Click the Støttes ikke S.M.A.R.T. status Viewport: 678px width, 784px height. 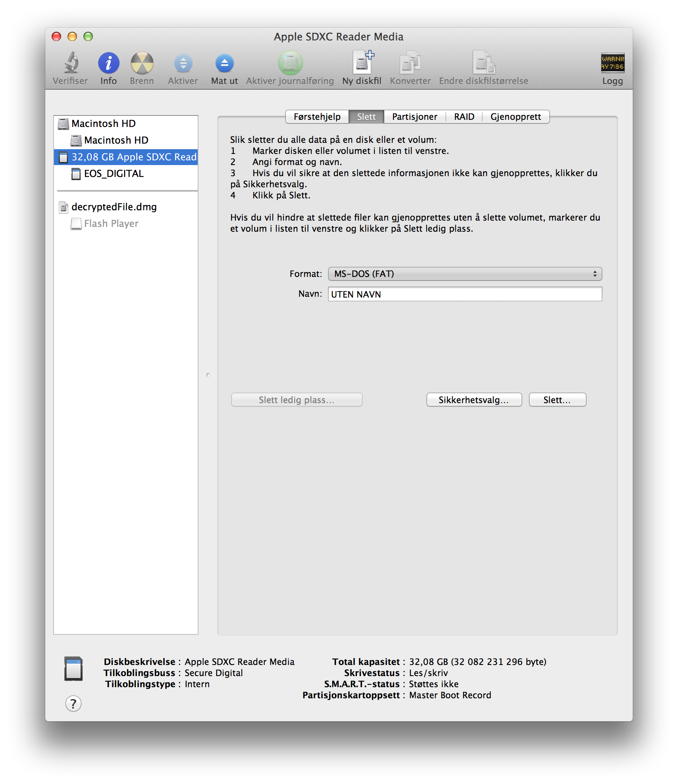pyautogui.click(x=433, y=684)
